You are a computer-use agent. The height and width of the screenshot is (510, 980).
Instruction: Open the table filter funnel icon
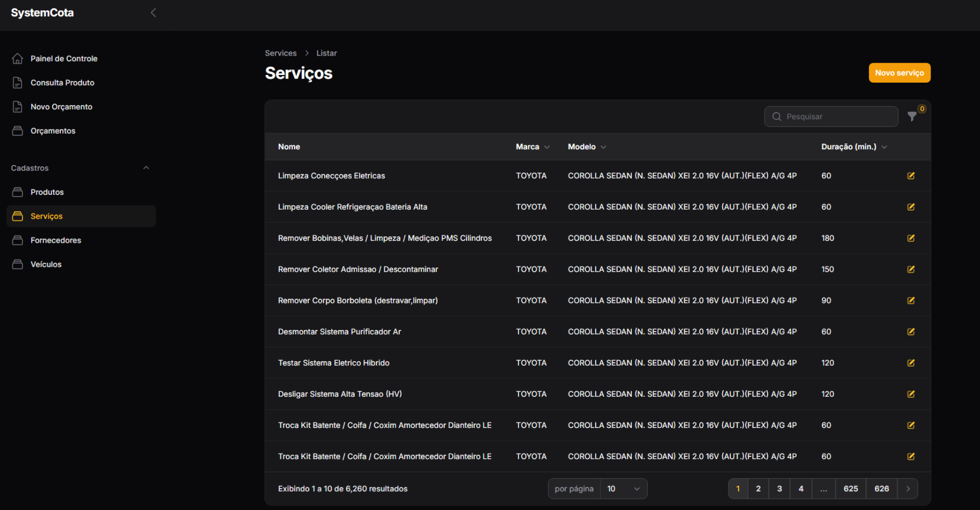(x=912, y=117)
